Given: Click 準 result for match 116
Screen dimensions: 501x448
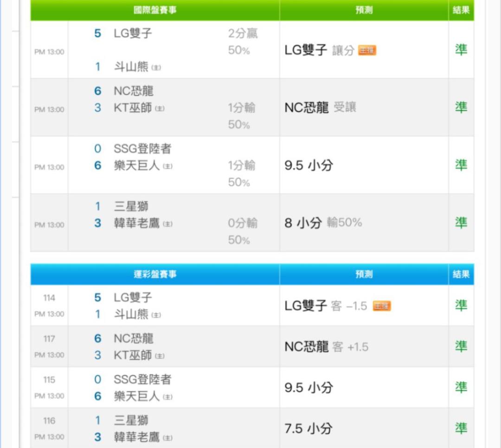Looking at the screenshot, I should (x=461, y=428).
